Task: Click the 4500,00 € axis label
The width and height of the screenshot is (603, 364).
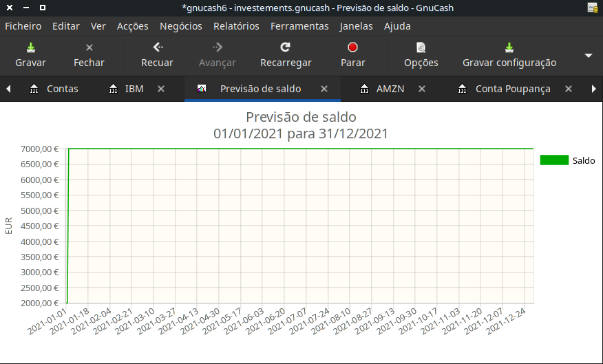Action: coord(39,226)
